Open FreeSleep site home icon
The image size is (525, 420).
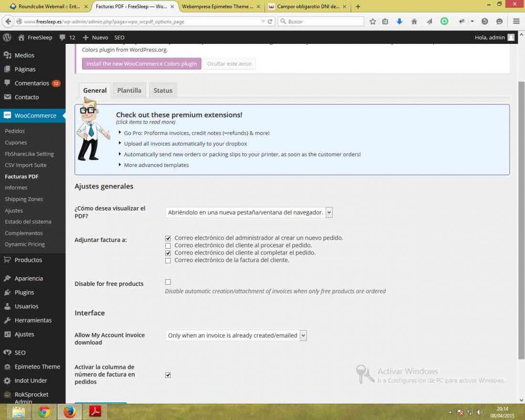pos(21,38)
